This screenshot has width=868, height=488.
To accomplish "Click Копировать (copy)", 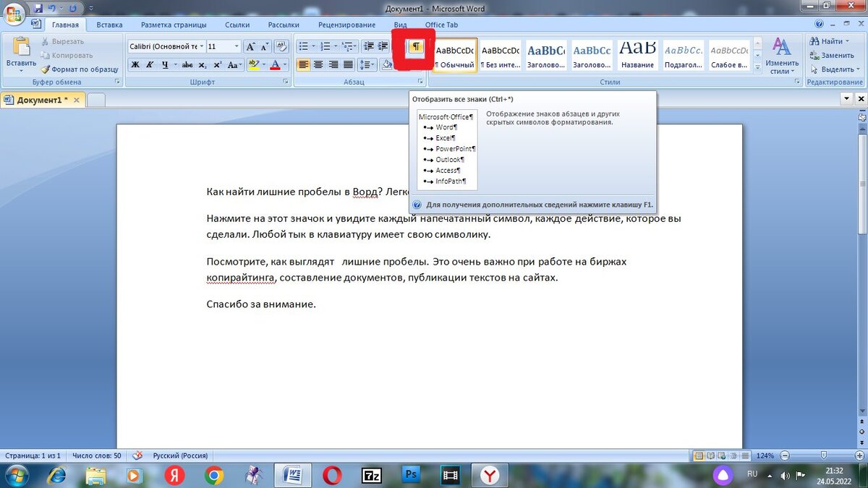I will pos(67,55).
